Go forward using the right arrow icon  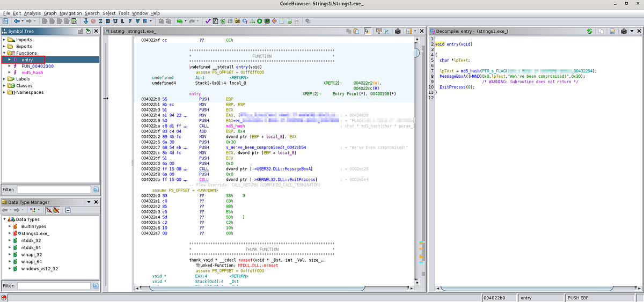(x=28, y=21)
